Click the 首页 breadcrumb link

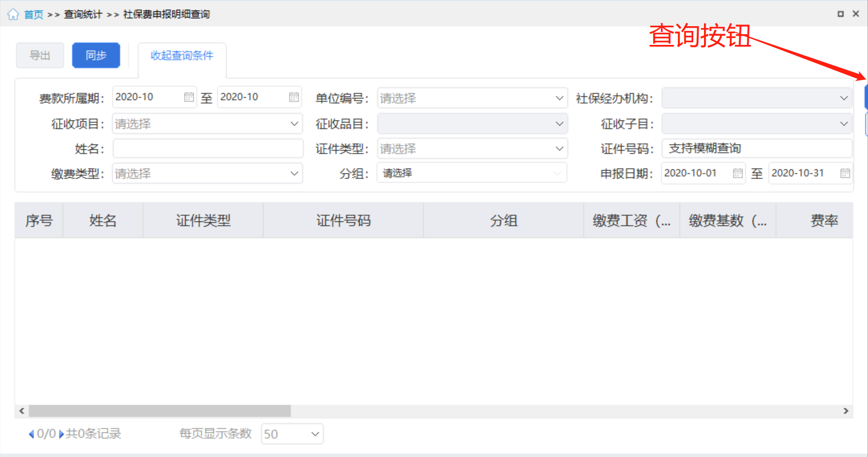pyautogui.click(x=34, y=14)
